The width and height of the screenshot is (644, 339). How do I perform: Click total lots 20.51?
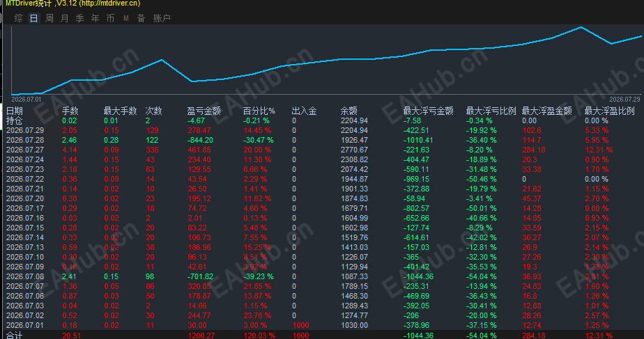[x=72, y=336]
